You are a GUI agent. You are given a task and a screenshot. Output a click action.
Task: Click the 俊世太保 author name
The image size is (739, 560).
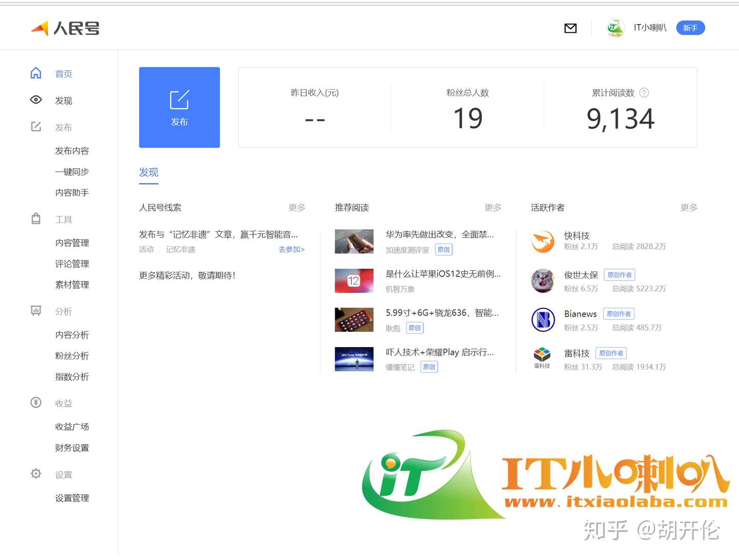(x=581, y=275)
